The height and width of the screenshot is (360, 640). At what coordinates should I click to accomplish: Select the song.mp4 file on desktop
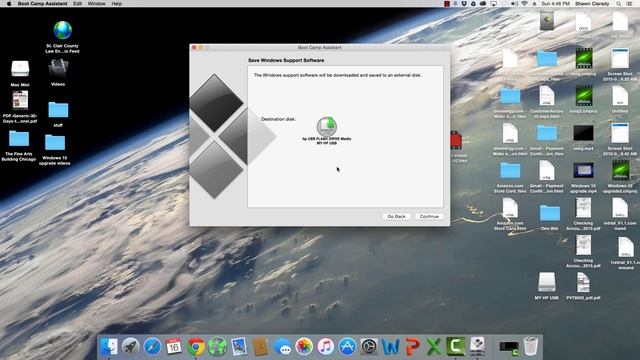coord(583,138)
